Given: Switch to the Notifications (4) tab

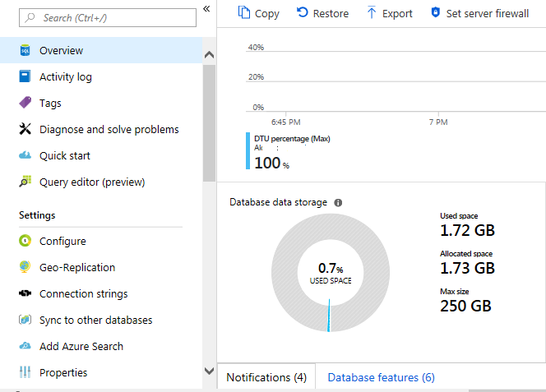Looking at the screenshot, I should [266, 377].
